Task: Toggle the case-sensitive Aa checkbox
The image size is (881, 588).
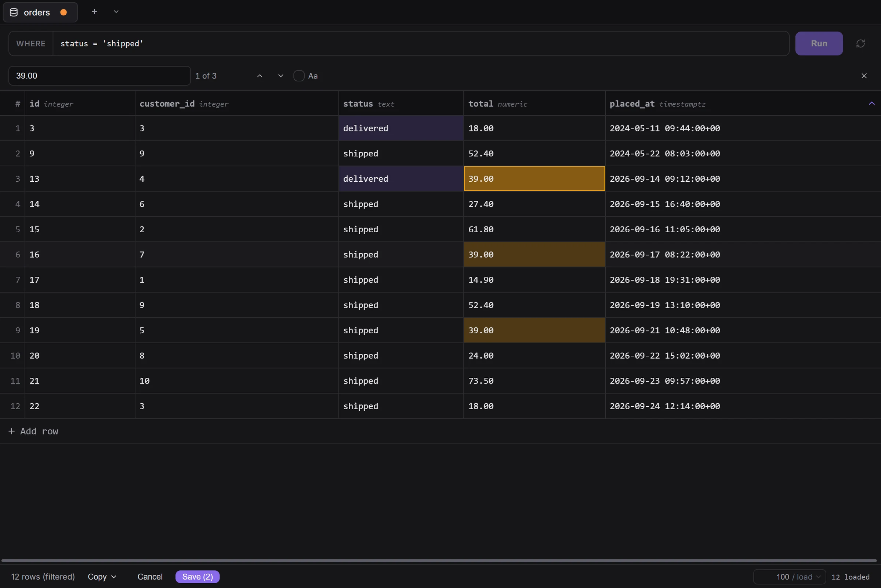Action: [299, 76]
